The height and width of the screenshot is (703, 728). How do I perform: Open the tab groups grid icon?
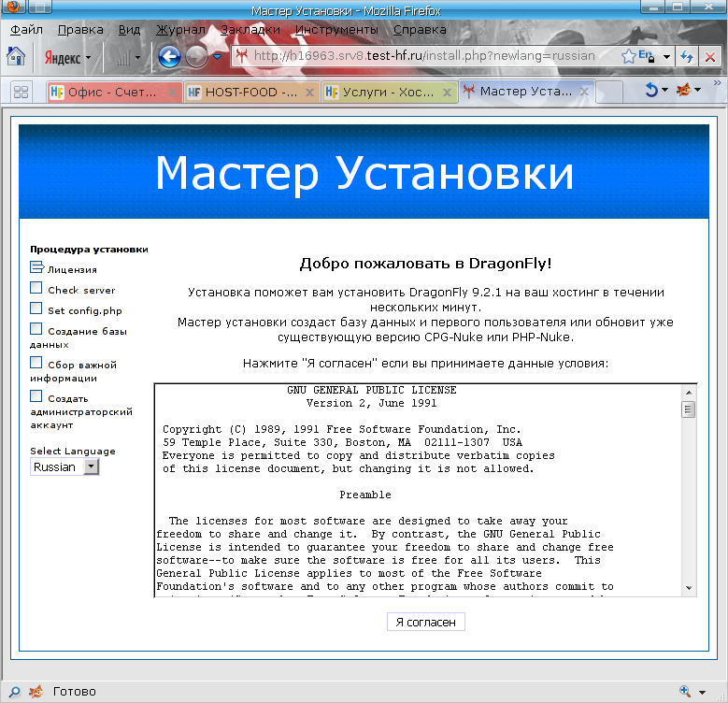21,92
